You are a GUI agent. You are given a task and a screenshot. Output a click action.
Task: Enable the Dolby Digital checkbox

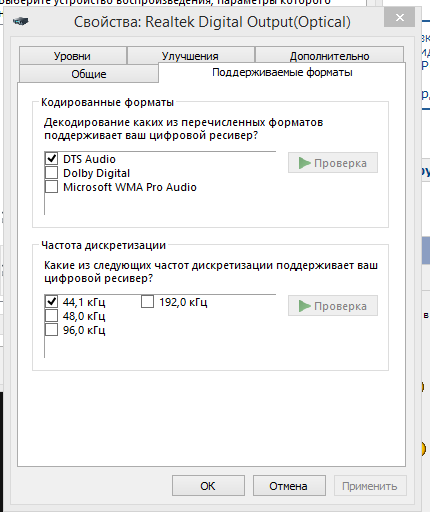(x=51, y=173)
